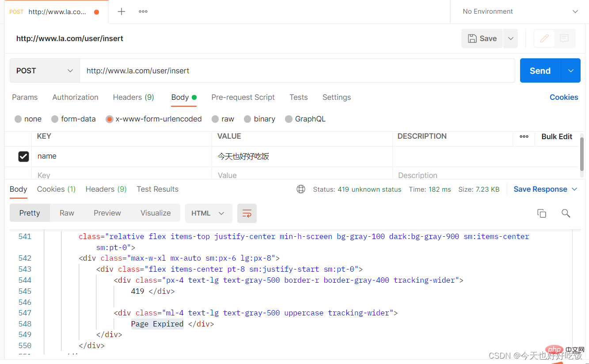Expand the No Environment selector
The width and height of the screenshot is (589, 364).
(x=520, y=11)
